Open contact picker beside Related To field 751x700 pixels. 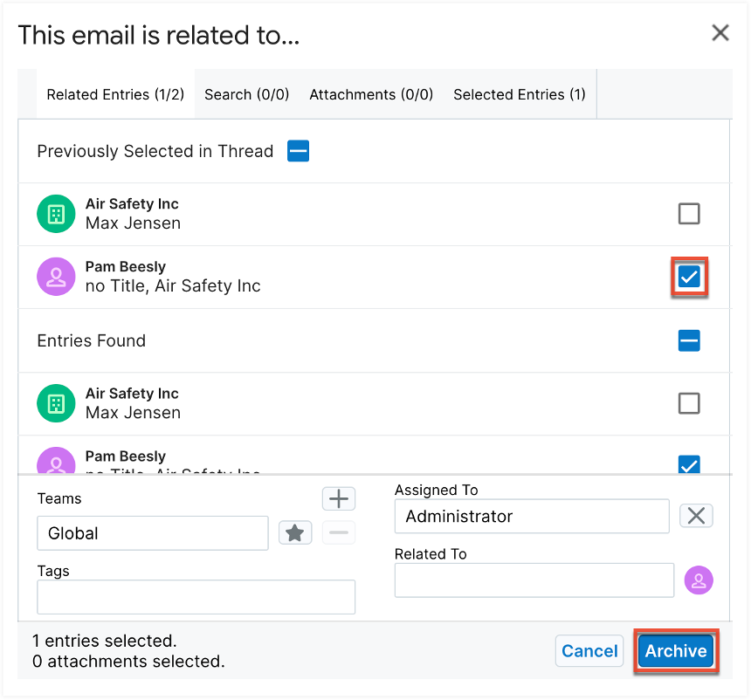[x=699, y=580]
